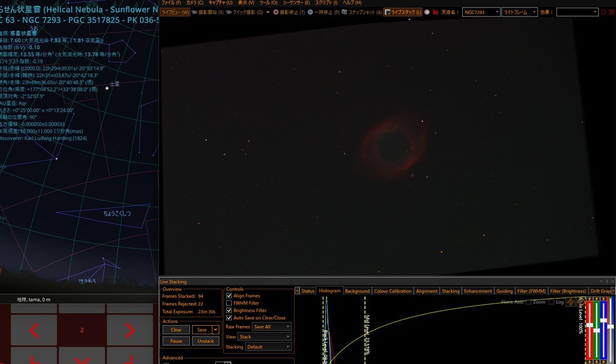Screen dimensions: 616x364
Task: Uncheck the Align Frames checkbox
Action: pos(229,296)
